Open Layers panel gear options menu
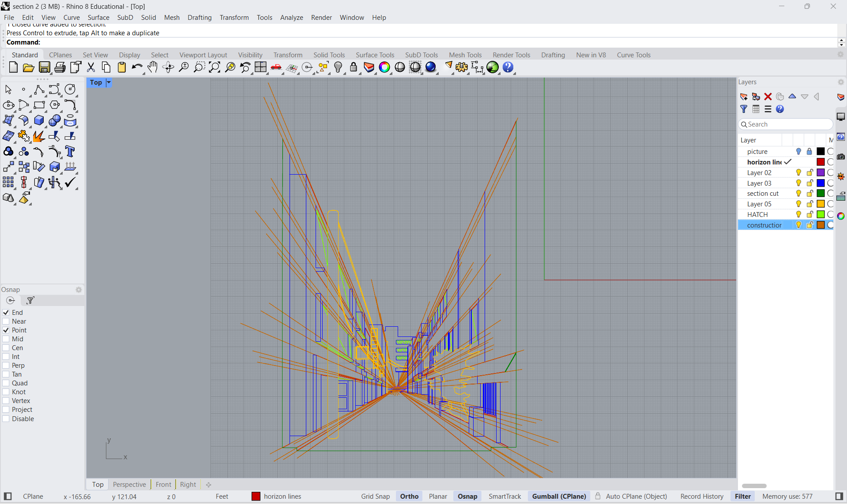Image resolution: width=847 pixels, height=504 pixels. [x=841, y=82]
